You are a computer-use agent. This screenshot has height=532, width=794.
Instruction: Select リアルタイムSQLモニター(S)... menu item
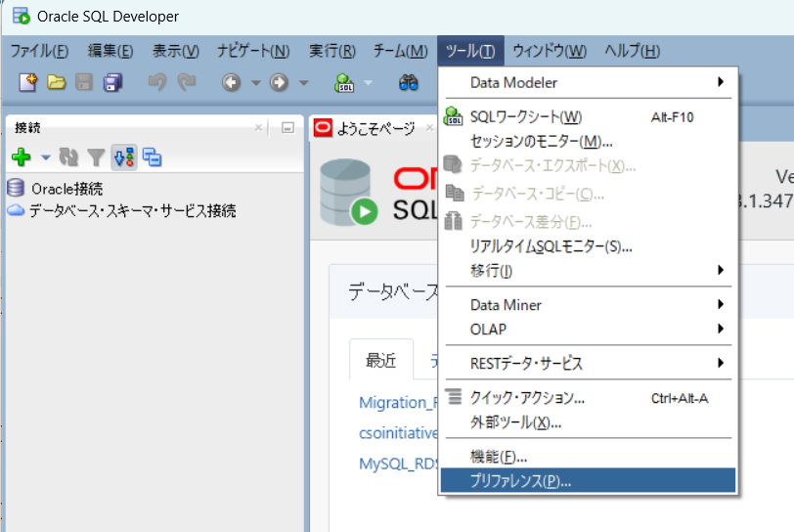click(x=588, y=246)
